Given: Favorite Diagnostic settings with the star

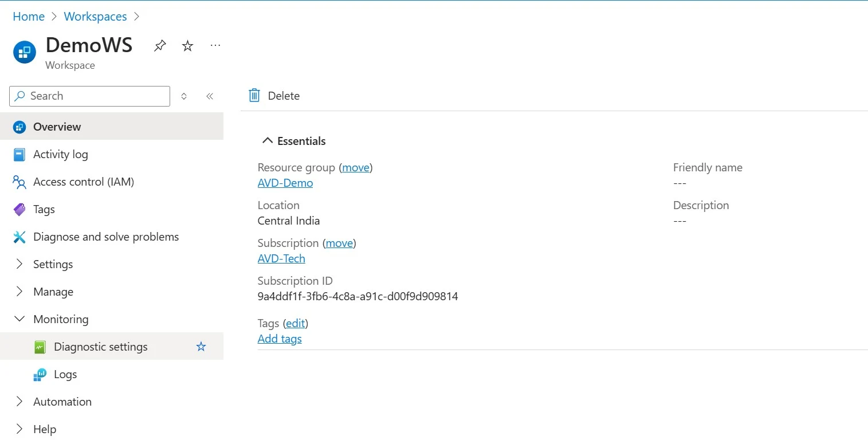Looking at the screenshot, I should (201, 347).
